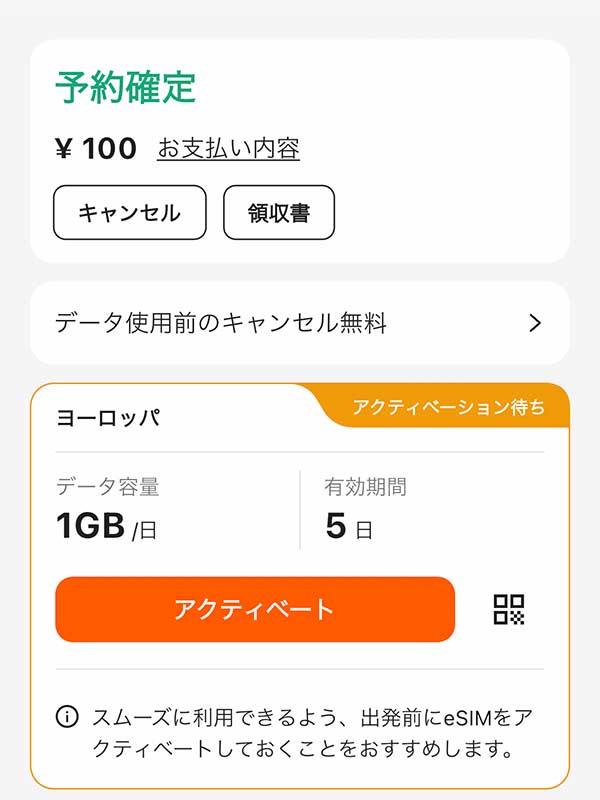The image size is (600, 800).
Task: Select the 100 price amount
Action: [109, 149]
